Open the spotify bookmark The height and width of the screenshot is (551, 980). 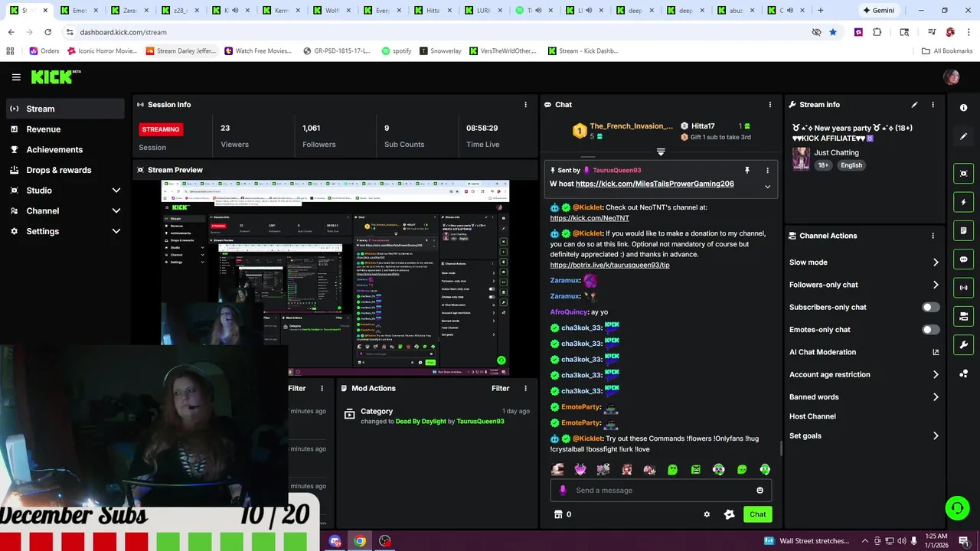coord(396,51)
